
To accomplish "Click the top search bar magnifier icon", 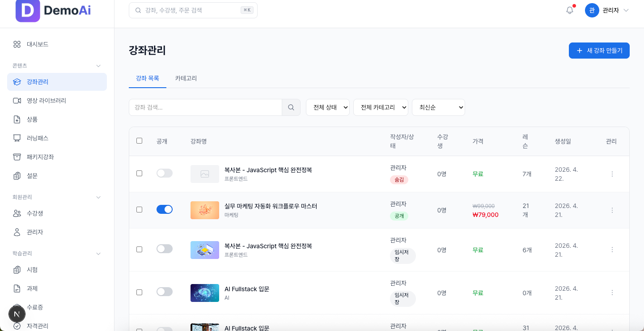I will coord(138,10).
